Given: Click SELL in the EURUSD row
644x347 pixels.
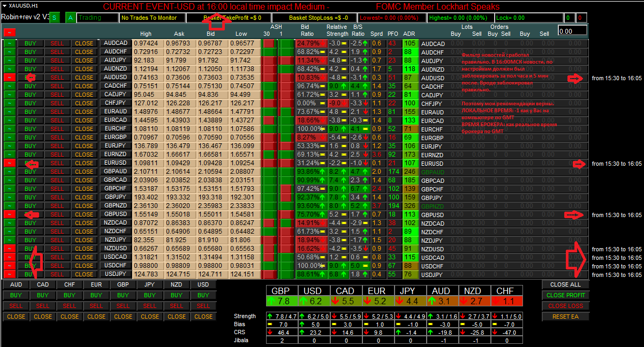Looking at the screenshot, I should [57, 163].
